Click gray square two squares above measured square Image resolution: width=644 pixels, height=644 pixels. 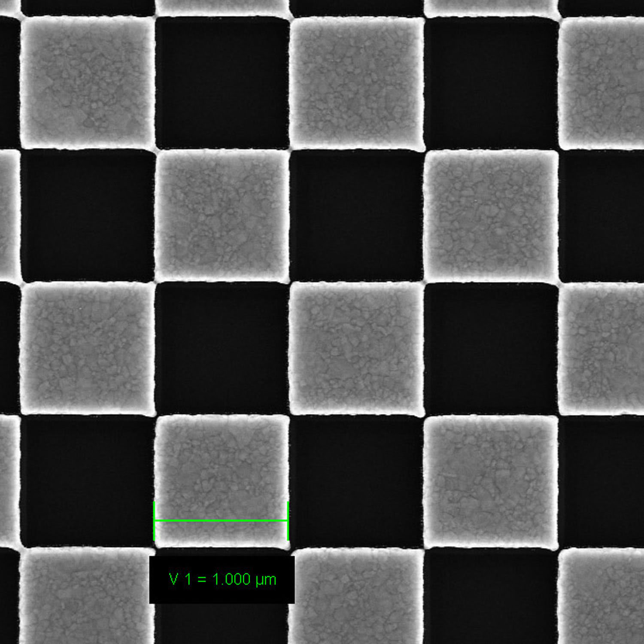pos(222,216)
